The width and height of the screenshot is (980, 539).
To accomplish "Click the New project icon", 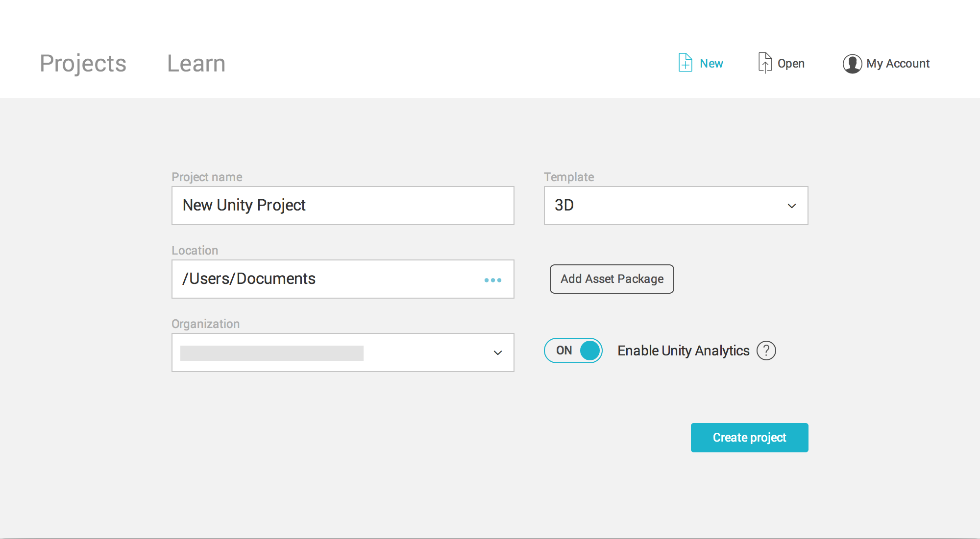I will click(x=685, y=63).
